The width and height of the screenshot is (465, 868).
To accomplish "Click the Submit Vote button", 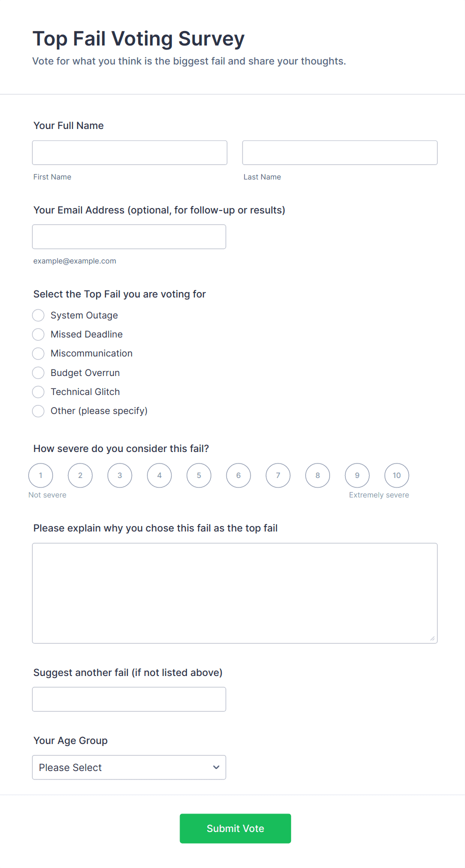I will point(235,828).
